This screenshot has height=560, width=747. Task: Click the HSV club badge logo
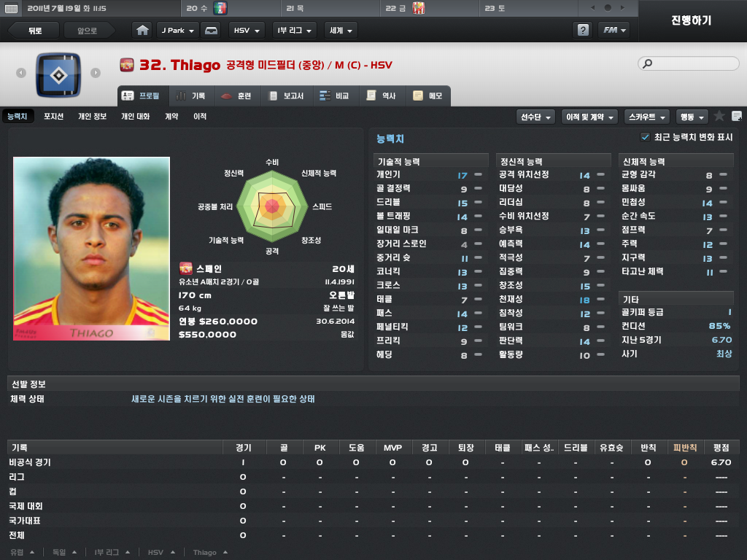tap(58, 75)
